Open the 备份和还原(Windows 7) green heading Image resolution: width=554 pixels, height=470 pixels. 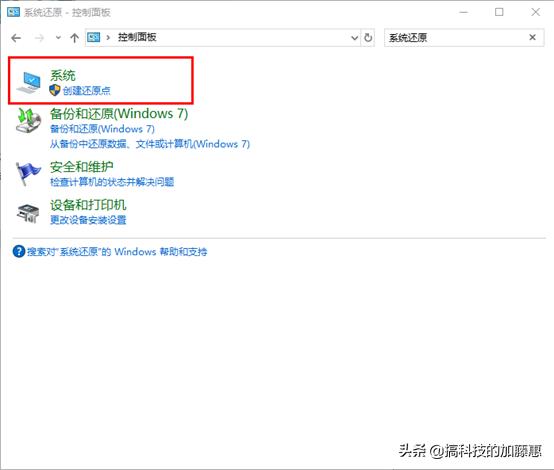119,114
